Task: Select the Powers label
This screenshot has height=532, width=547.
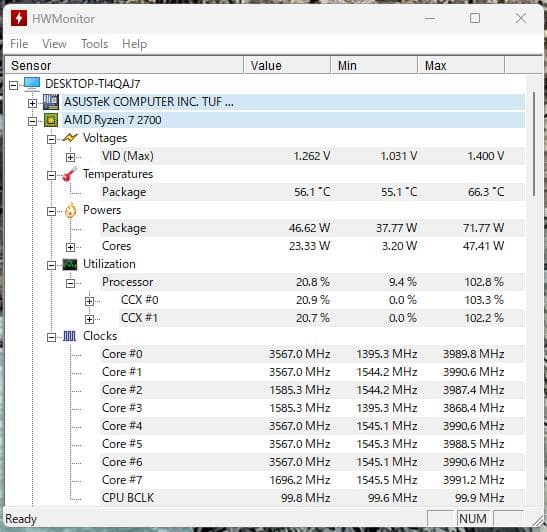Action: pos(102,210)
